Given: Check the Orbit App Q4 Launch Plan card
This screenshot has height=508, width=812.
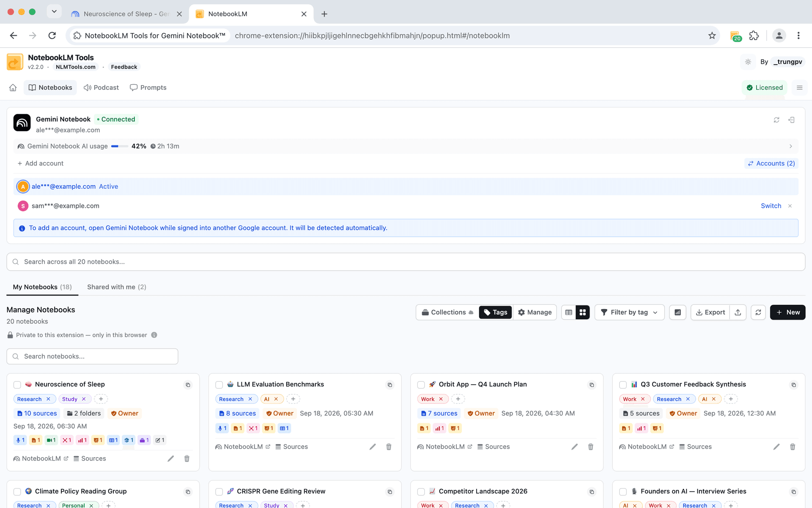Looking at the screenshot, I should tap(421, 385).
